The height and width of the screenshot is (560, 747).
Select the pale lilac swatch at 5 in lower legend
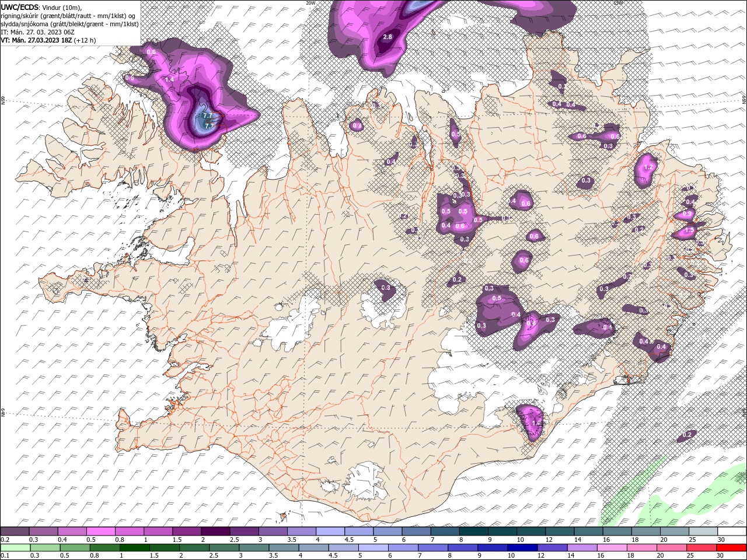click(372, 548)
